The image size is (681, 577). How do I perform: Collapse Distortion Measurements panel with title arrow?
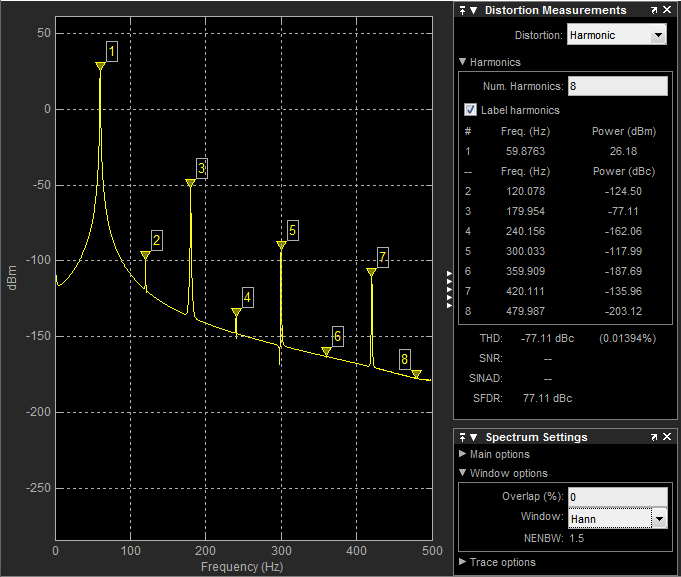474,10
